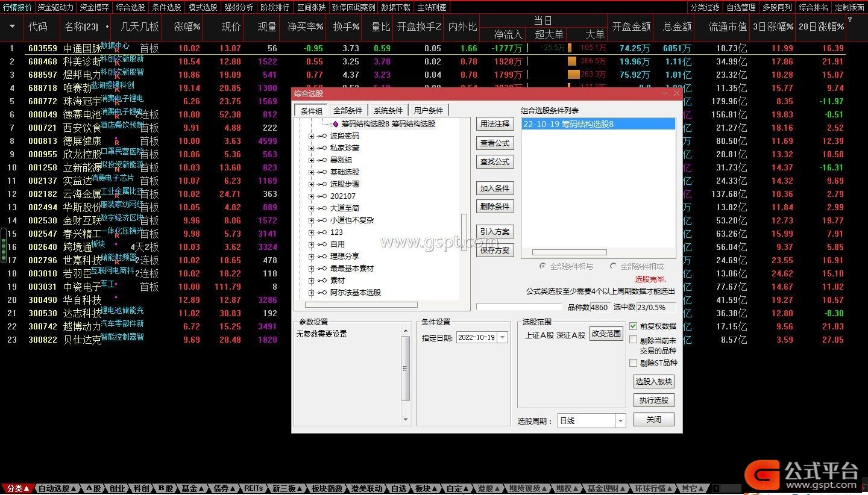Open the 自选管理 top menu item
The image size is (868, 495).
741,7
